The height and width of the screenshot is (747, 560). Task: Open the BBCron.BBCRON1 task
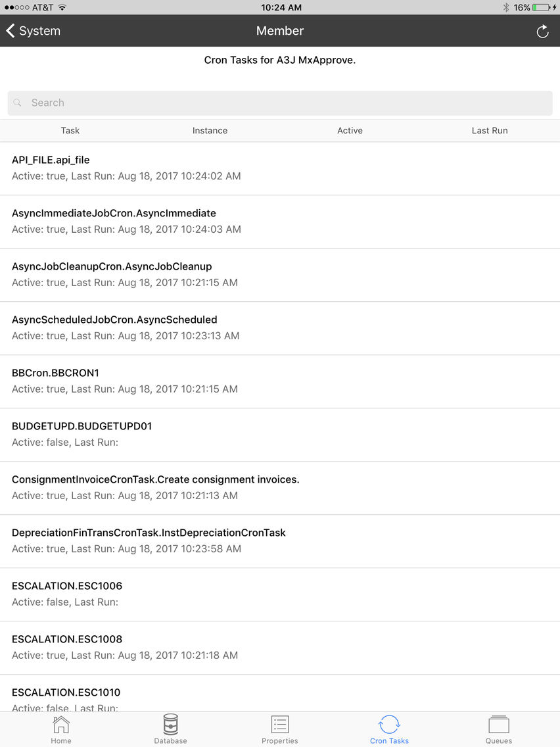pos(280,381)
